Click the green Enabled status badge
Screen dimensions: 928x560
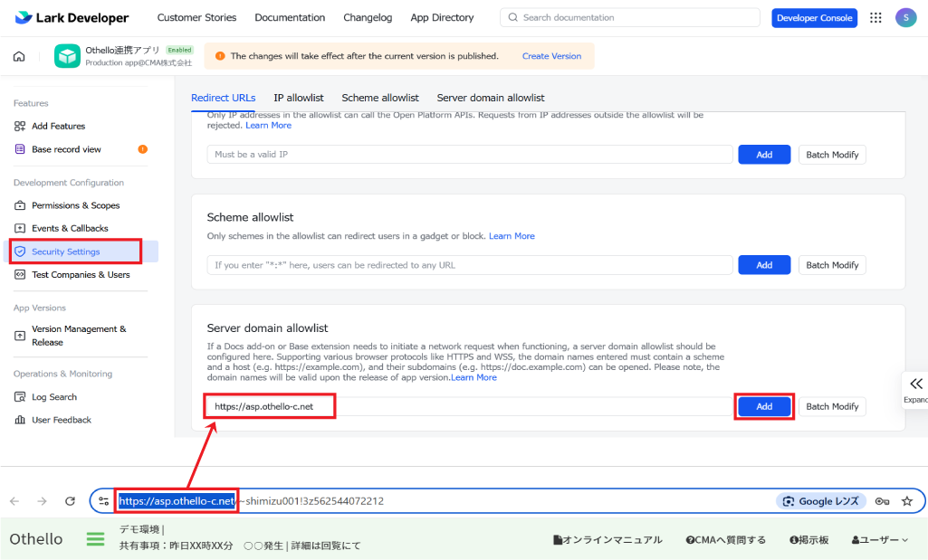(x=179, y=50)
